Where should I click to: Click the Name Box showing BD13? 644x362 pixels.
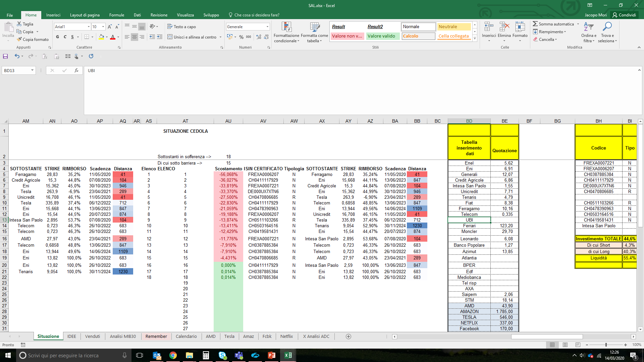(16, 70)
